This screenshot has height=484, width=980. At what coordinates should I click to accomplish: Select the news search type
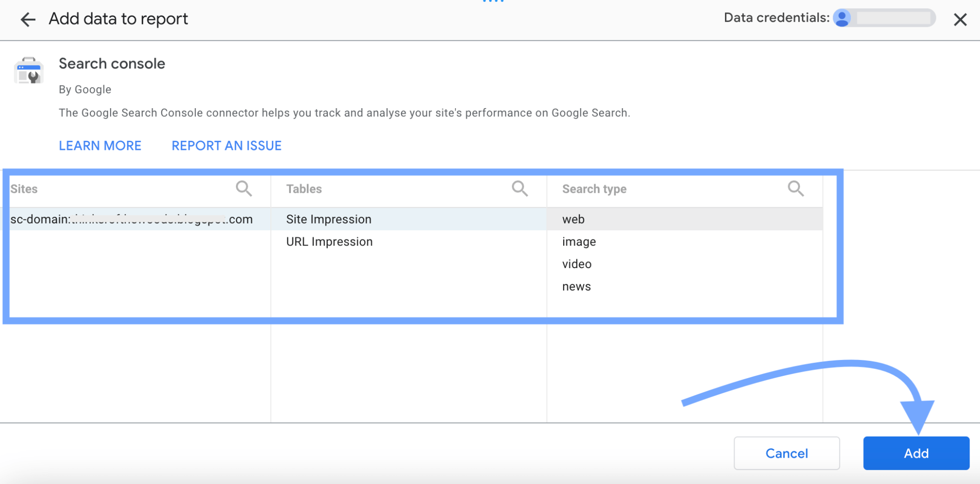(577, 286)
